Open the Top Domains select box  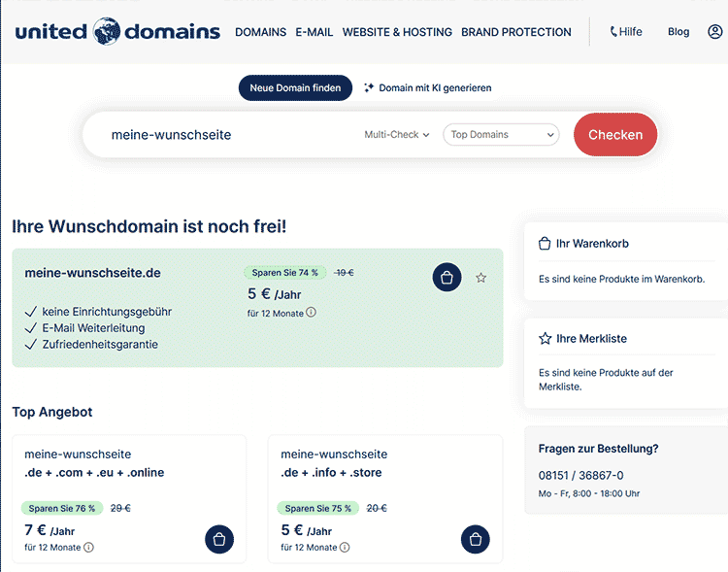pyautogui.click(x=501, y=134)
